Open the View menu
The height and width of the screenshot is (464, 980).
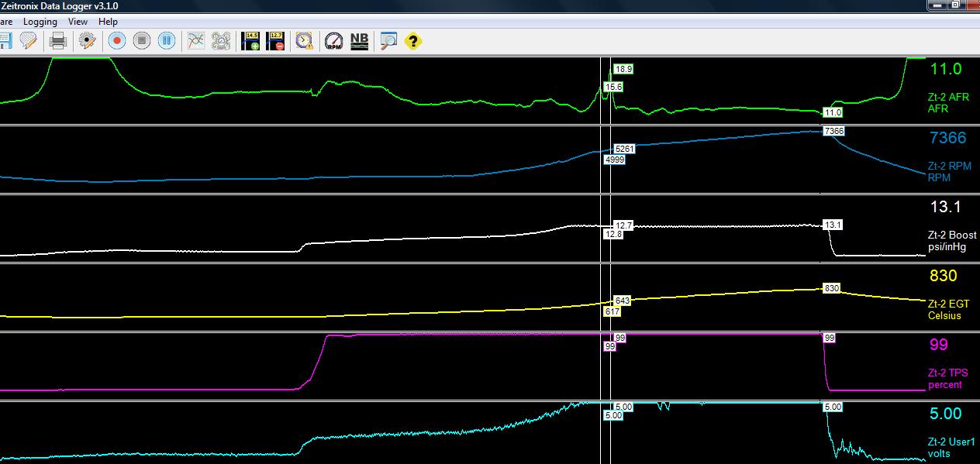(x=77, y=21)
